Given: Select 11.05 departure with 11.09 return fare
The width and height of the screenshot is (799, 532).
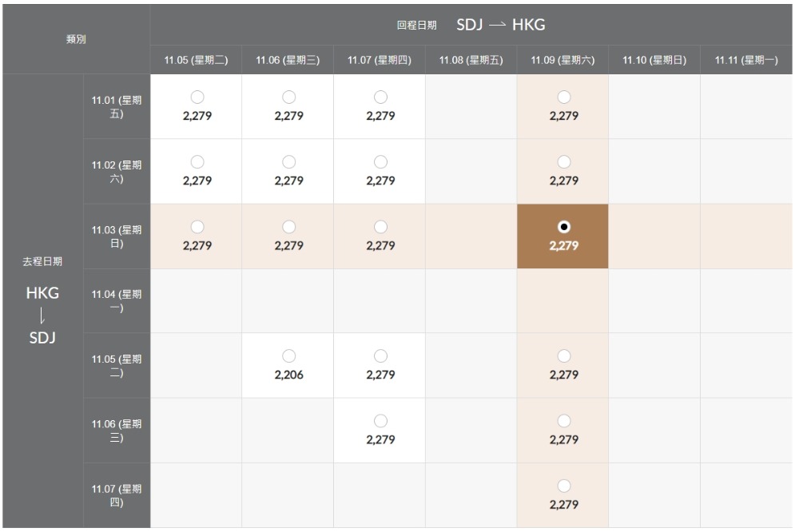Looking at the screenshot, I should (563, 356).
